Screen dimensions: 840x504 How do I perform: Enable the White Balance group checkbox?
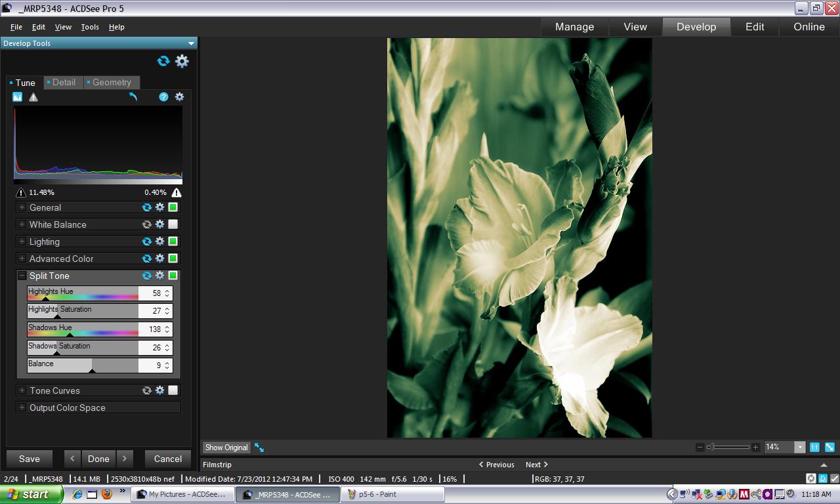point(173,224)
